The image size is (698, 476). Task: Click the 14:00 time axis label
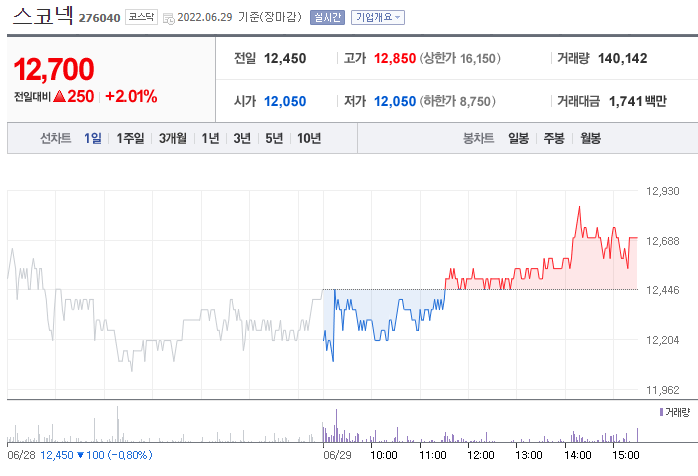tap(578, 455)
